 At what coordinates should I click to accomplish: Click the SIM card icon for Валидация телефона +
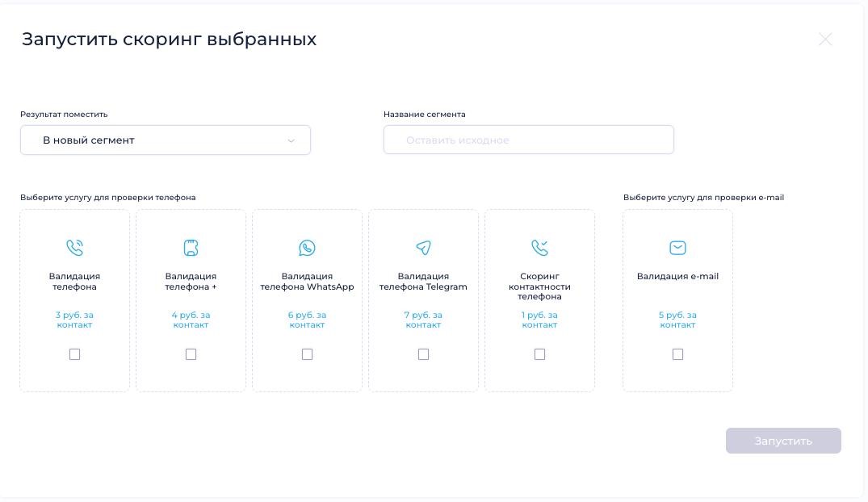[x=191, y=248]
